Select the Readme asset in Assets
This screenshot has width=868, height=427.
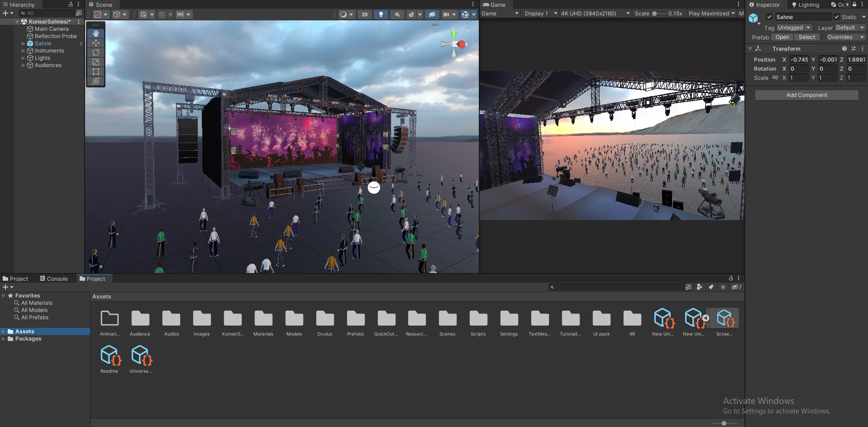click(x=110, y=360)
